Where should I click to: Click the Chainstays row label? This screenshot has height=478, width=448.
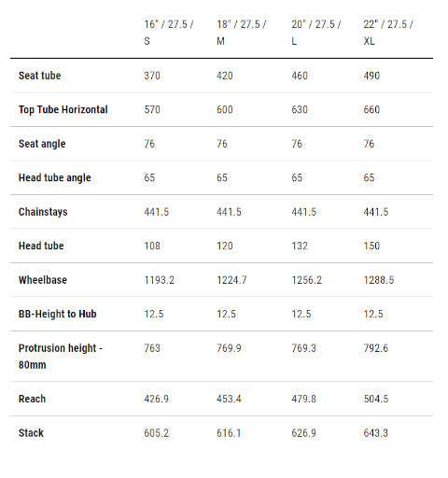pyautogui.click(x=43, y=212)
